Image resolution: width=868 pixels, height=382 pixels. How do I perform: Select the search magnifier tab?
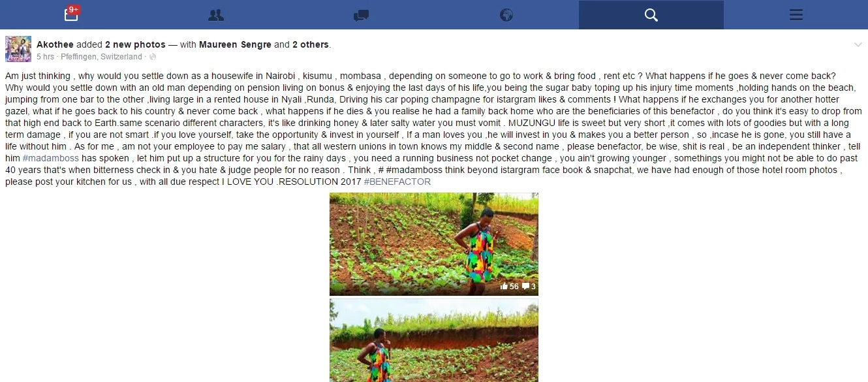tap(651, 14)
